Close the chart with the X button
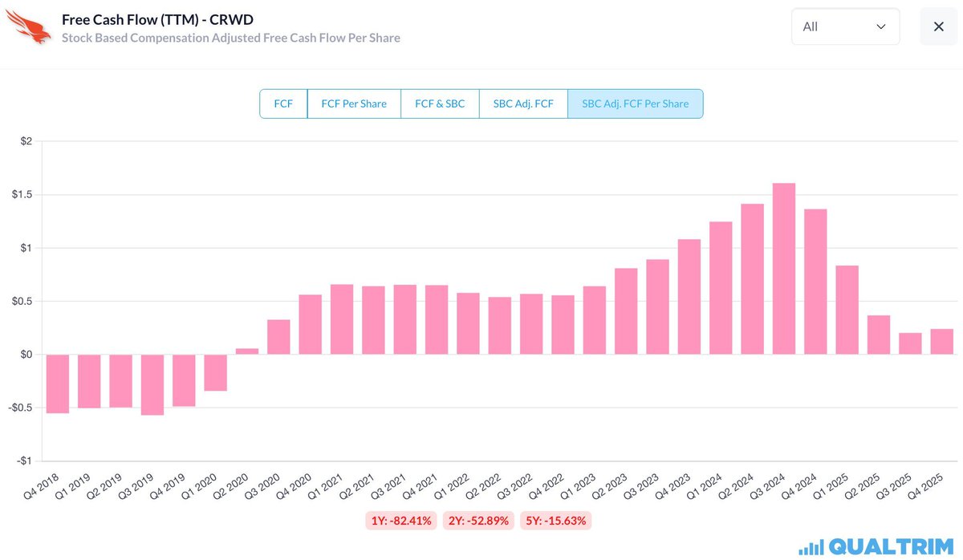 point(938,26)
